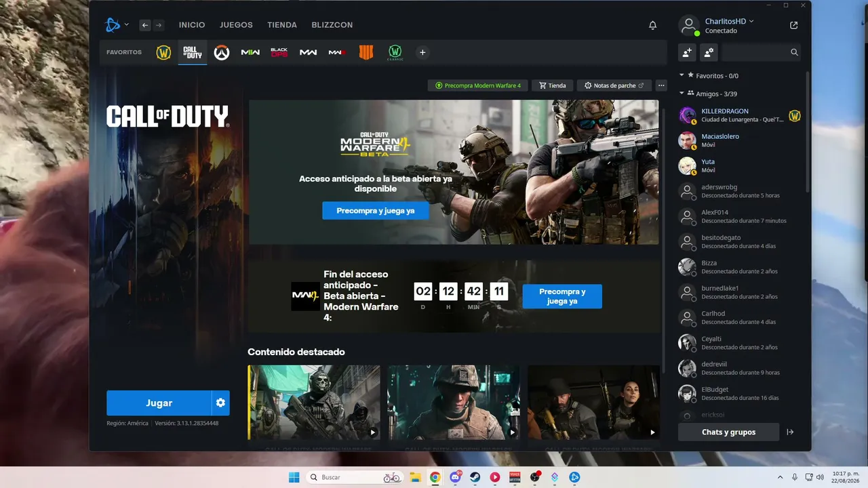This screenshot has height=488, width=868.
Task: Add a game to favorites bar
Action: (422, 52)
